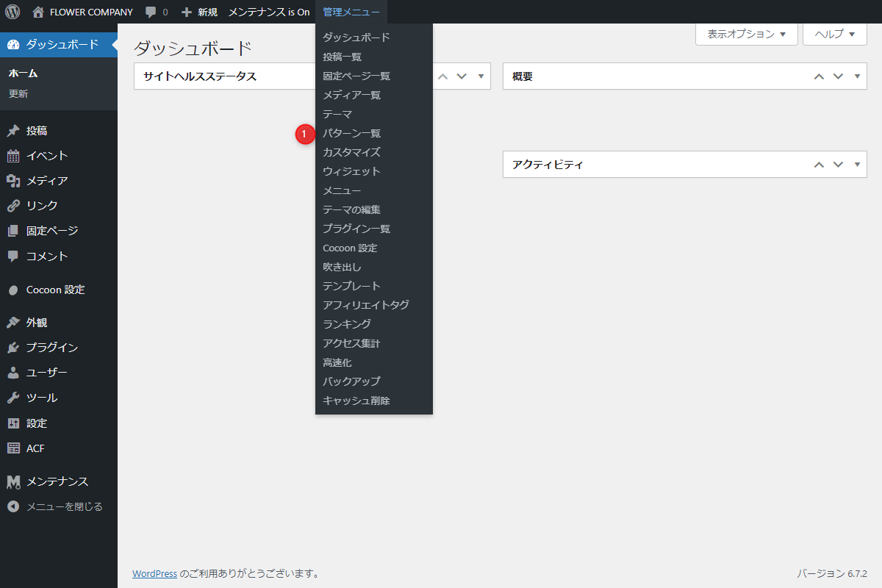Click the 新規 label in admin bar
882x588 pixels.
pos(207,12)
